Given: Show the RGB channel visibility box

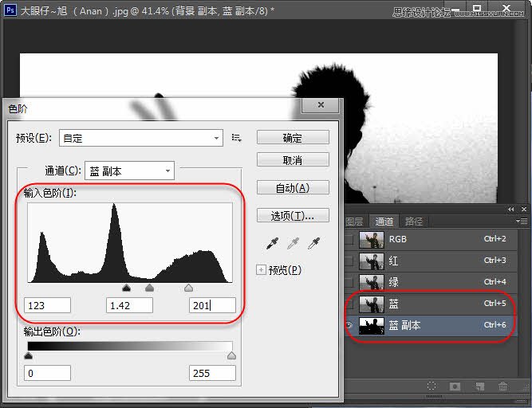Looking at the screenshot, I should (x=350, y=239).
